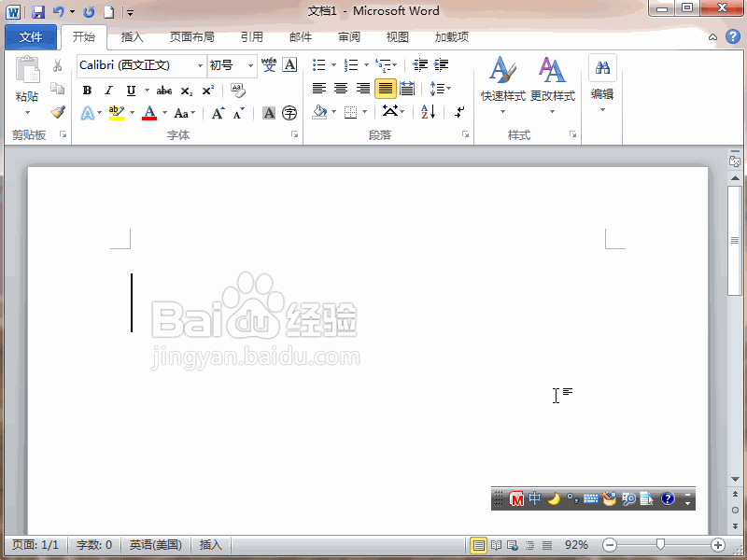Click the Clear Formatting eraser icon
Viewport: 747px width, 560px height.
pyautogui.click(x=237, y=90)
